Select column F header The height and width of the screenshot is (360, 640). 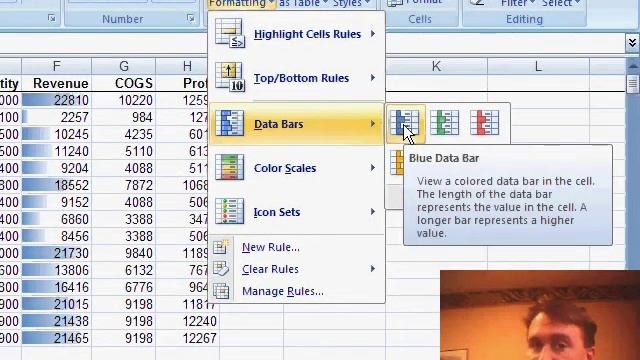(x=56, y=66)
